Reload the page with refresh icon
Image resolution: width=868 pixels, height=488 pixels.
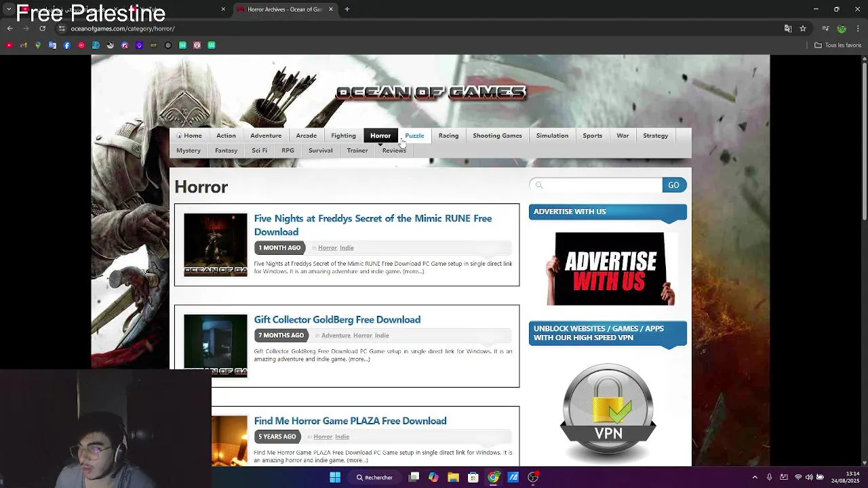(x=42, y=28)
